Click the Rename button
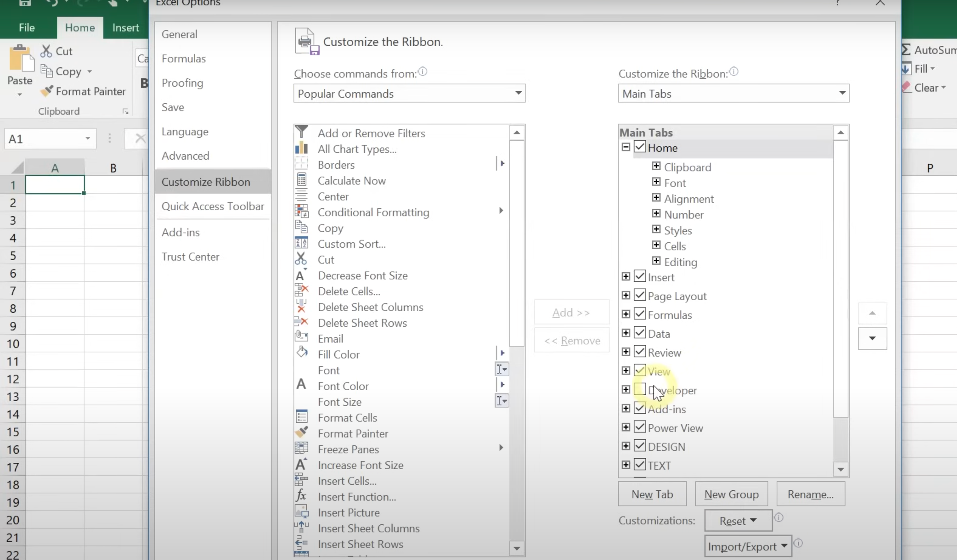The width and height of the screenshot is (957, 560). [811, 494]
